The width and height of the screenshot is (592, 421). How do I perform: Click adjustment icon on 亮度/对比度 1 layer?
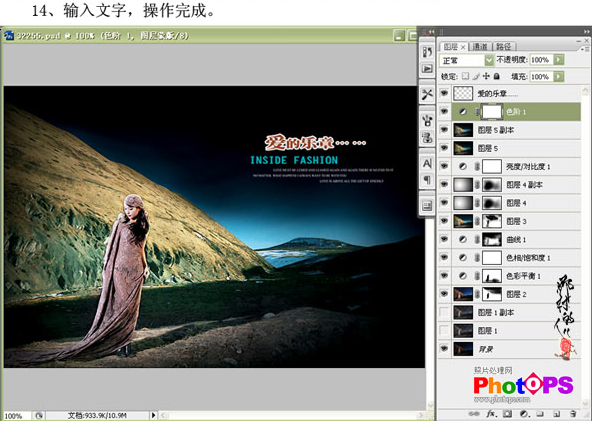pos(462,167)
